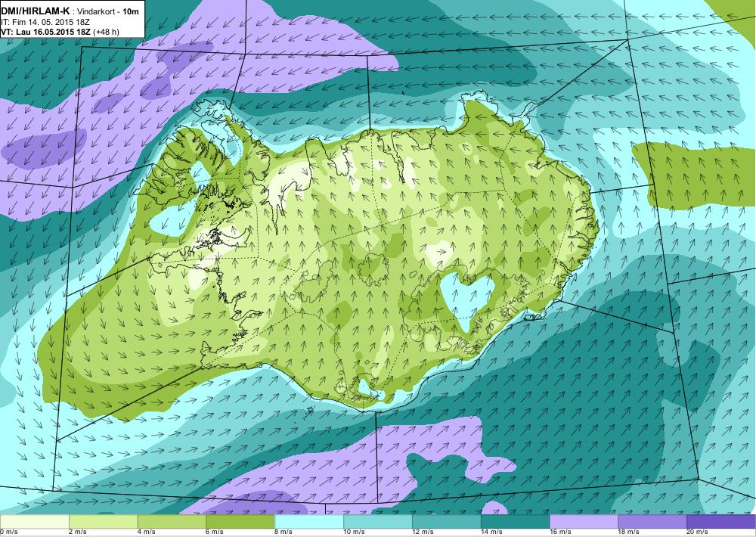This screenshot has width=756, height=537.
Task: Select the "18 m/s" legend label
Action: point(629,532)
